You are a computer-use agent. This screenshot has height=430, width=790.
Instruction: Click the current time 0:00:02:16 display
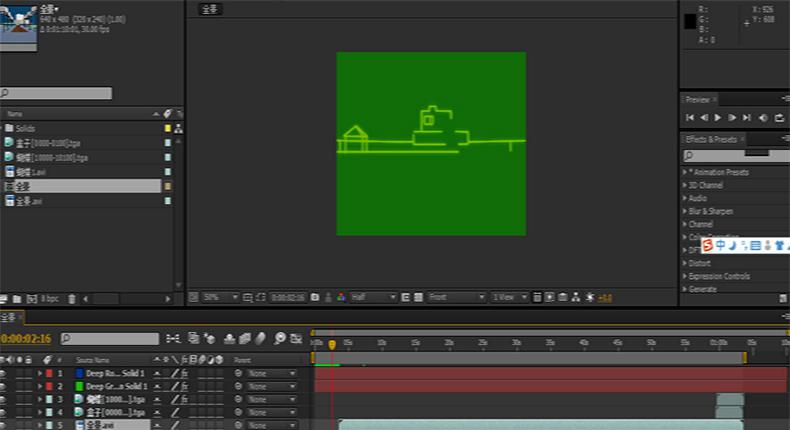(x=26, y=339)
